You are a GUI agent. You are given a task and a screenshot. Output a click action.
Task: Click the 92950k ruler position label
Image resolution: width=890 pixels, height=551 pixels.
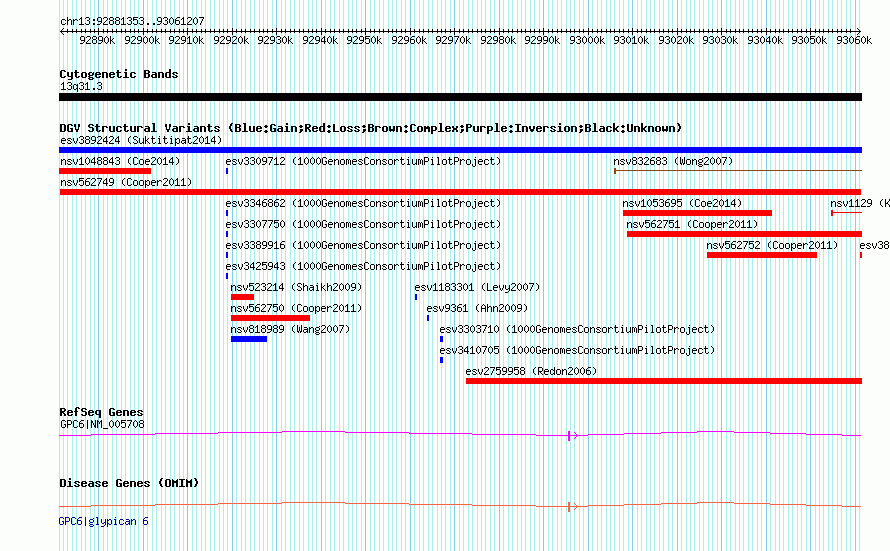[x=364, y=40]
